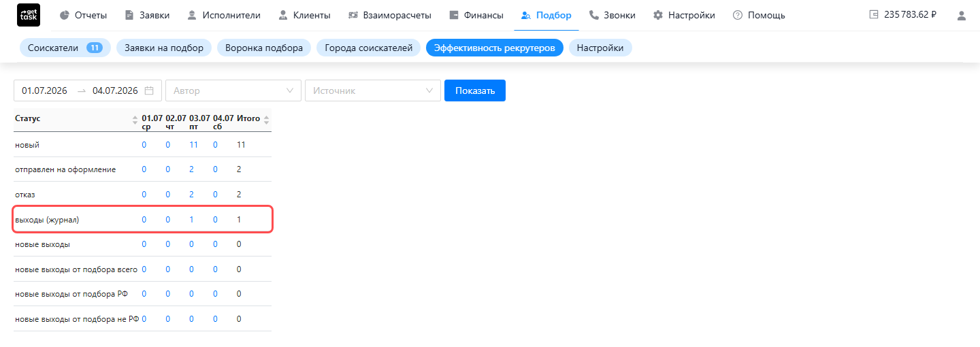Click the 01.07 ср column header

tap(152, 122)
